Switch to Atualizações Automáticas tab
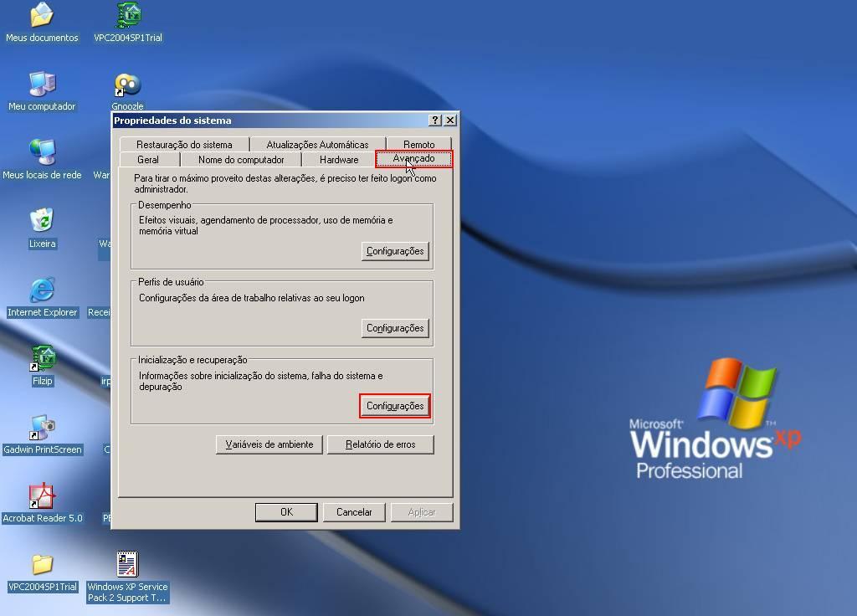Viewport: 857px width, 616px height. (x=317, y=144)
